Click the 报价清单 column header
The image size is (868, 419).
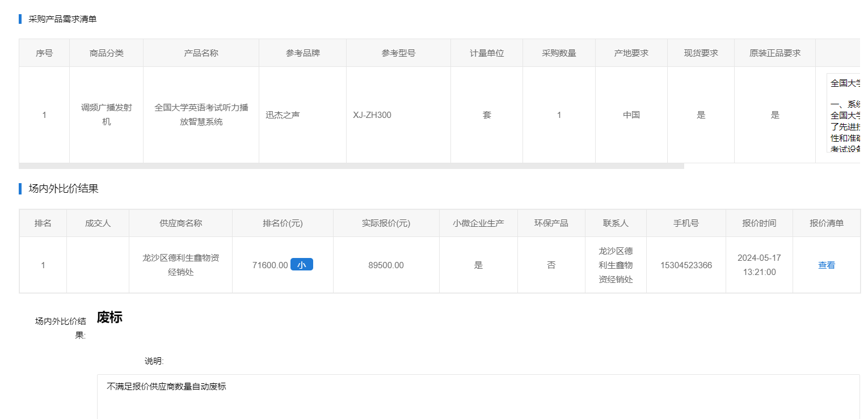(x=826, y=223)
